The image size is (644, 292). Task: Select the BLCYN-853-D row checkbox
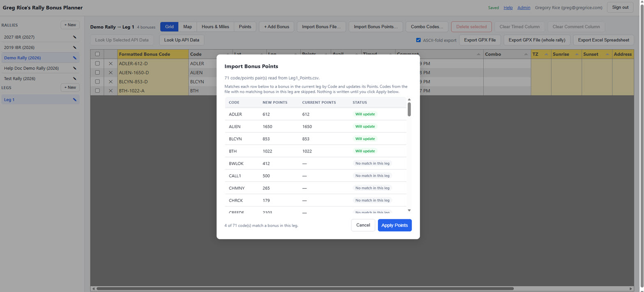coord(97,82)
